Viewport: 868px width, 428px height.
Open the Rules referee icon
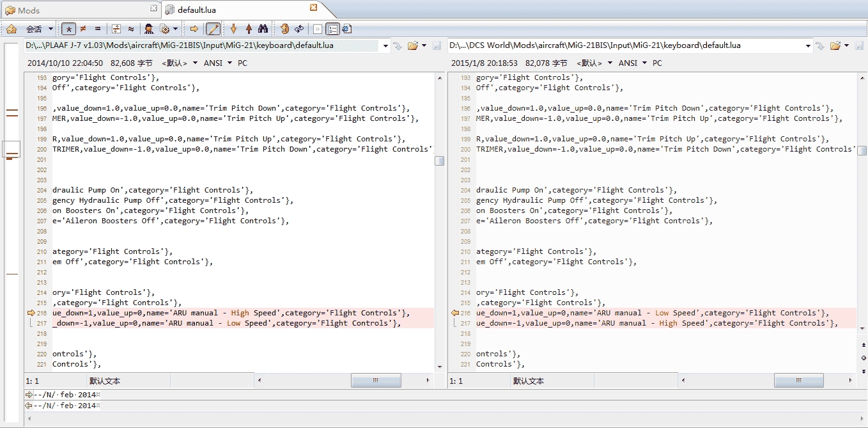point(149,29)
